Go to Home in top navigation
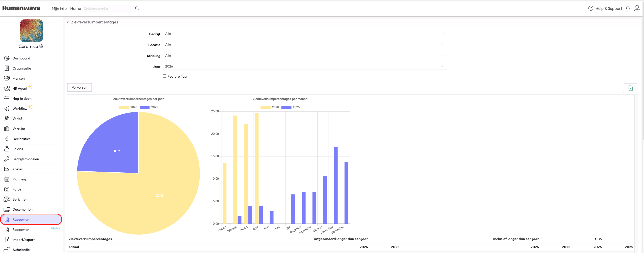The height and width of the screenshot is (253, 644). point(75,9)
